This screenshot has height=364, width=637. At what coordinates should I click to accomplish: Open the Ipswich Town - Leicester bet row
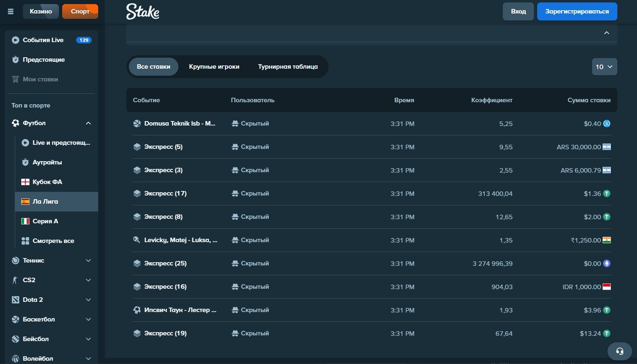click(x=180, y=310)
